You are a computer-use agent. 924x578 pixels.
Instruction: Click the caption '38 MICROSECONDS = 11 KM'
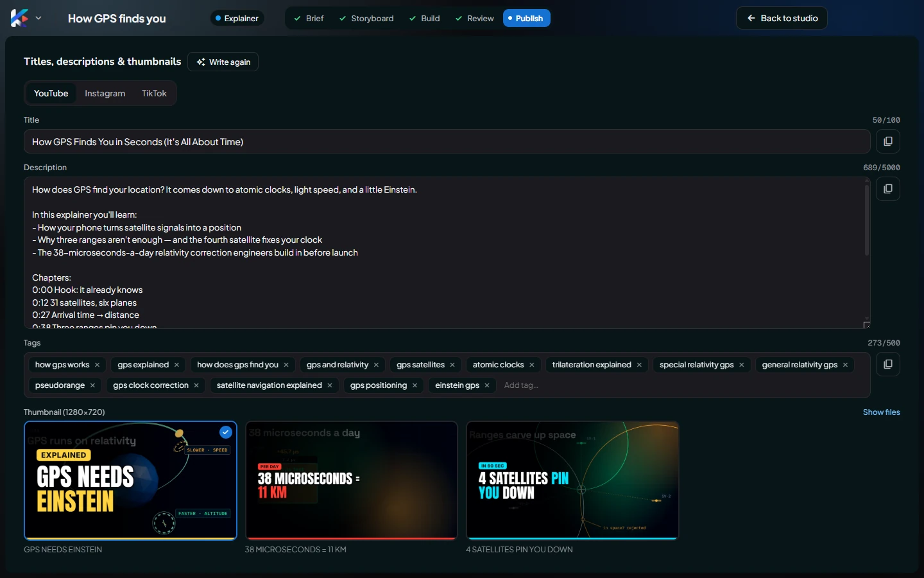click(295, 550)
